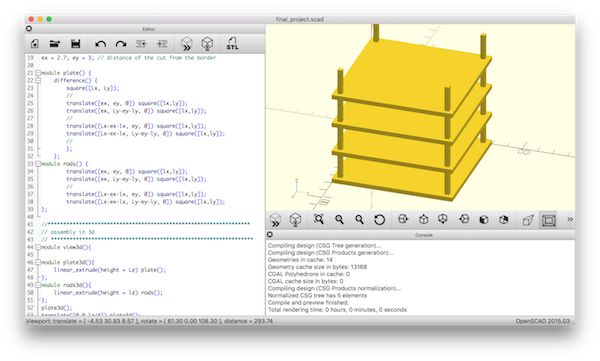Toggle the Orthogonal projection button
The width and height of the screenshot is (600, 361).
(x=548, y=220)
